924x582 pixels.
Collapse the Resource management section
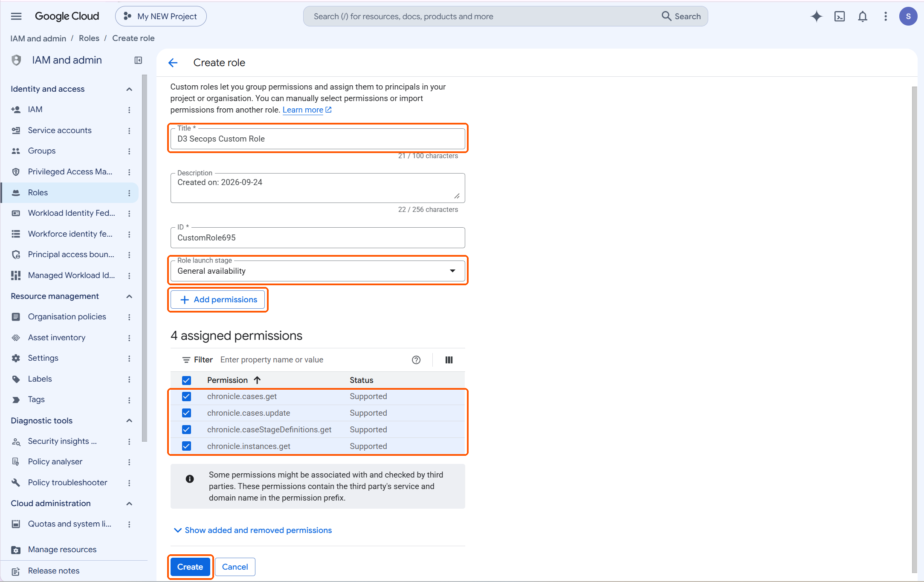coord(129,296)
